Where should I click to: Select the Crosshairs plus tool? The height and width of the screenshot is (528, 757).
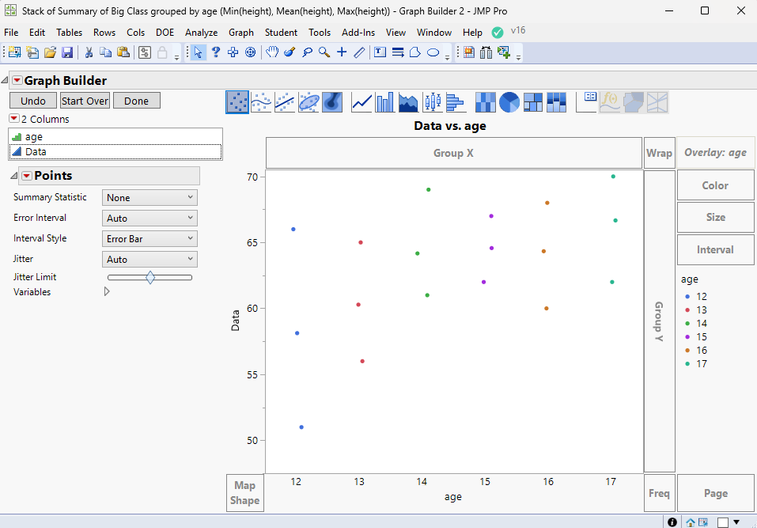point(342,53)
